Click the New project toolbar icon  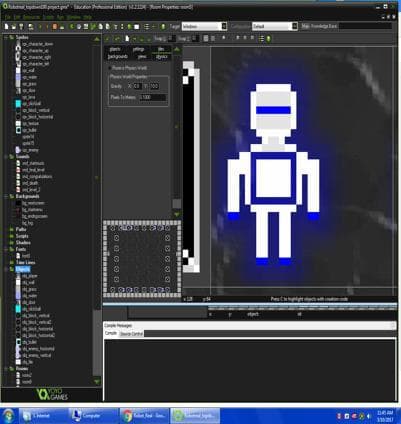(6, 27)
